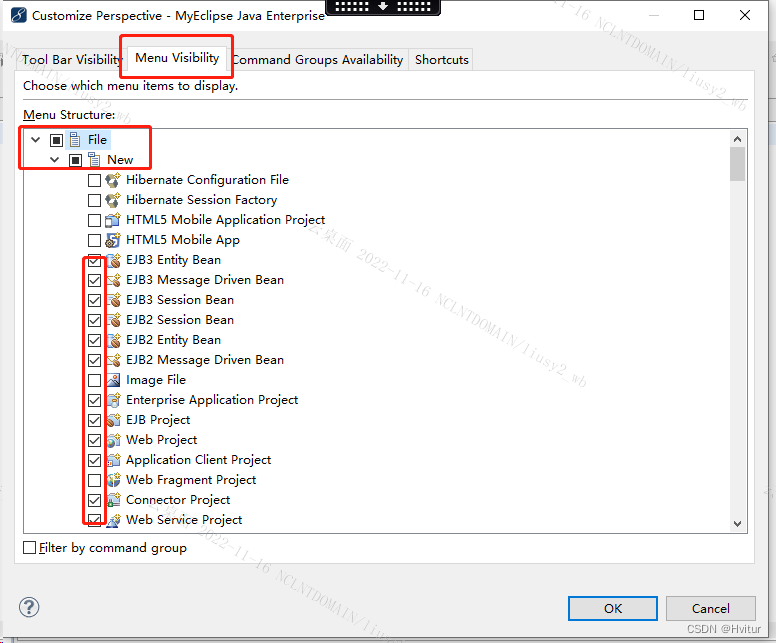Screen dimensions: 776x643
Task: Click the EJB3 Entity Bean icon
Action: 114,260
